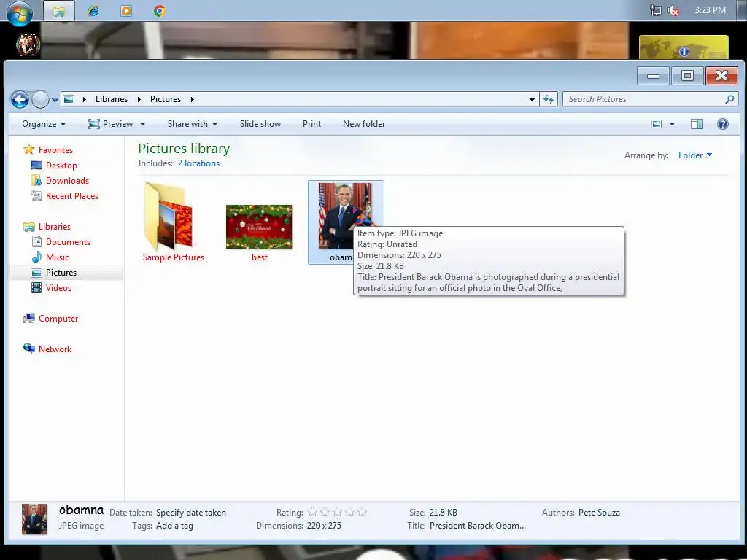The width and height of the screenshot is (747, 560).
Task: Set rating to third star
Action: [337, 513]
